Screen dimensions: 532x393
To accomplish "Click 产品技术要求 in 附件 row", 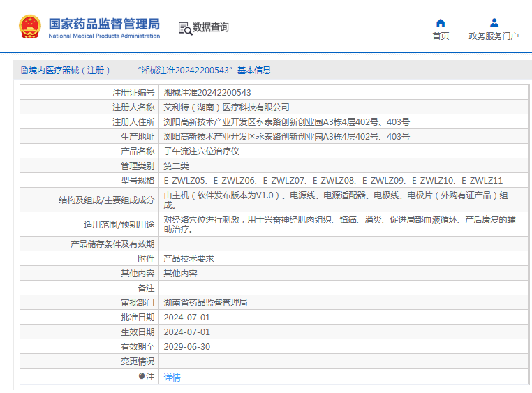I will point(189,259).
